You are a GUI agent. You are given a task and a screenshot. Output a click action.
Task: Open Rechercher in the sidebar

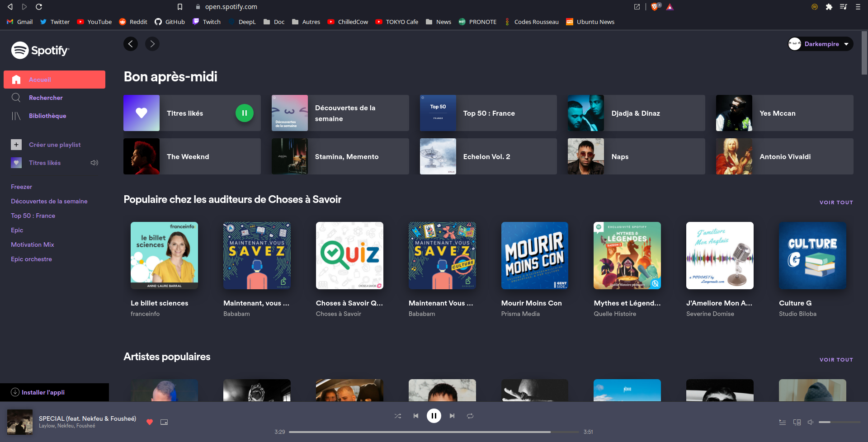point(54,98)
